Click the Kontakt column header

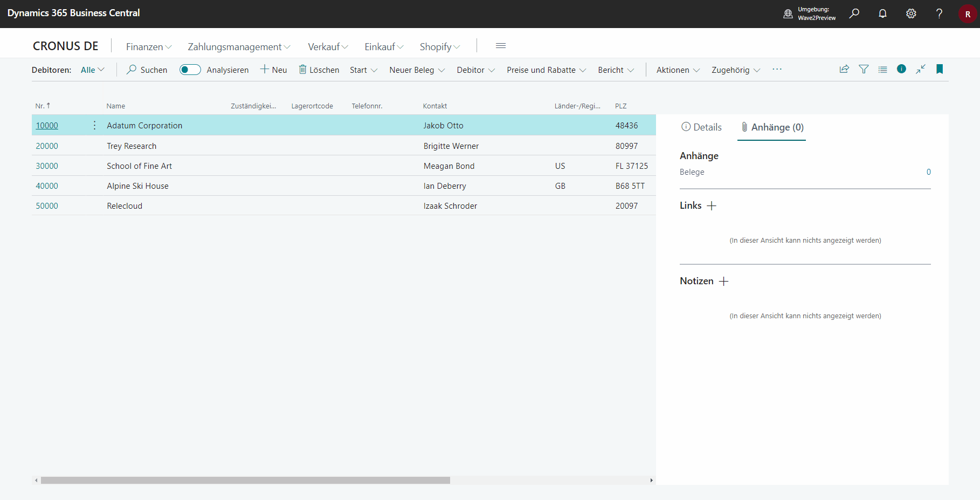click(435, 106)
